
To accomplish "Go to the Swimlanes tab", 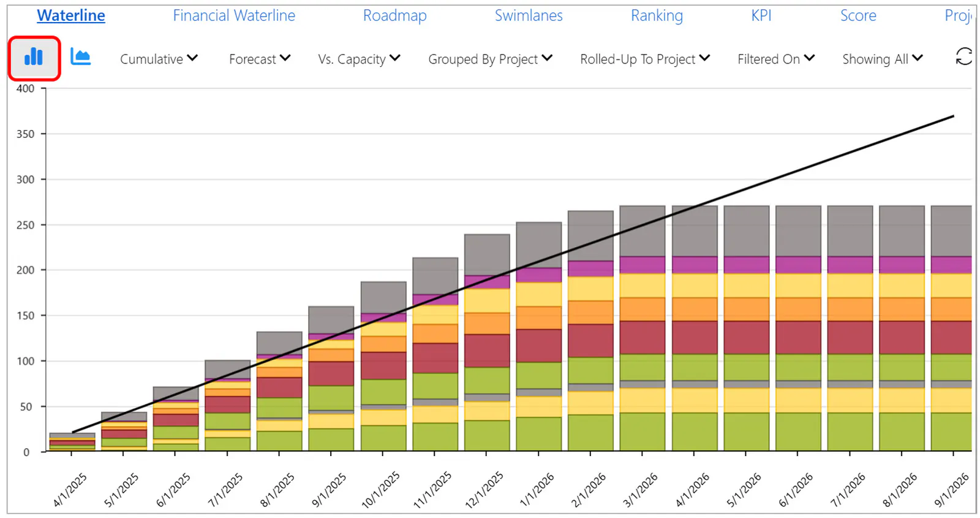I will (529, 15).
